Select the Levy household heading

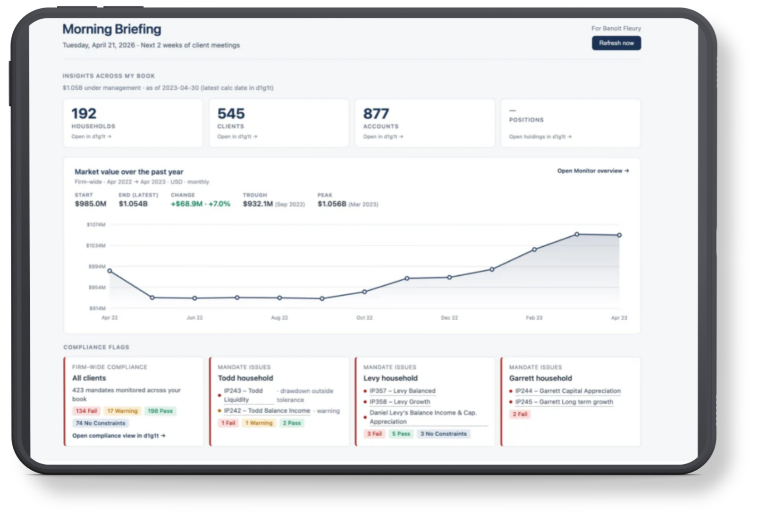click(x=390, y=378)
